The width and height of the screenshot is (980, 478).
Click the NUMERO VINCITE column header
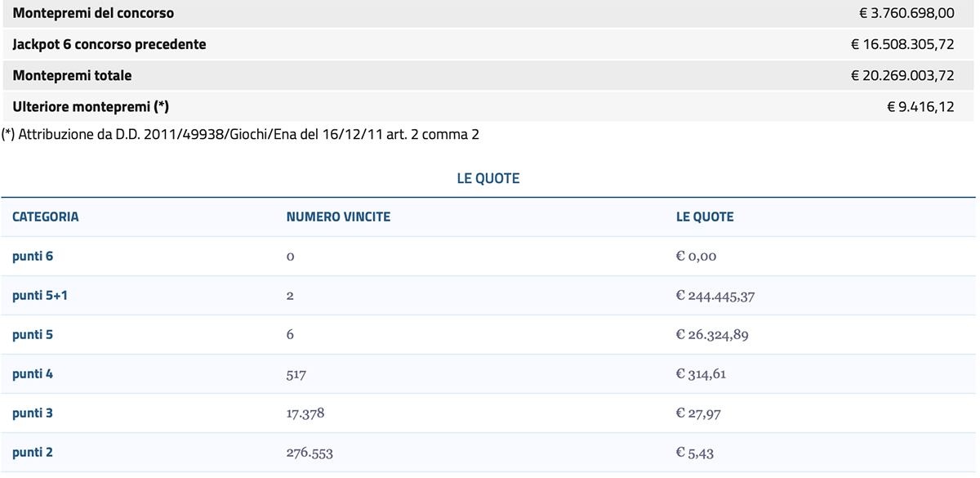[x=337, y=217]
